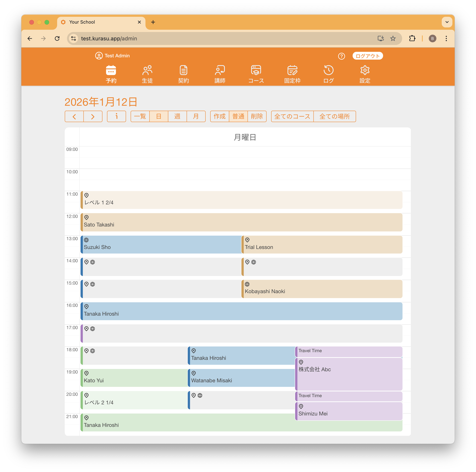Expand the Chrome tab search chevron

click(x=447, y=22)
